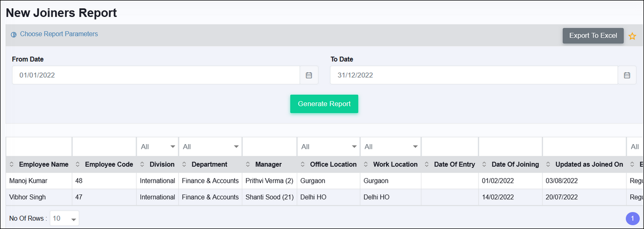Change the No Of Rows dropdown

64,219
